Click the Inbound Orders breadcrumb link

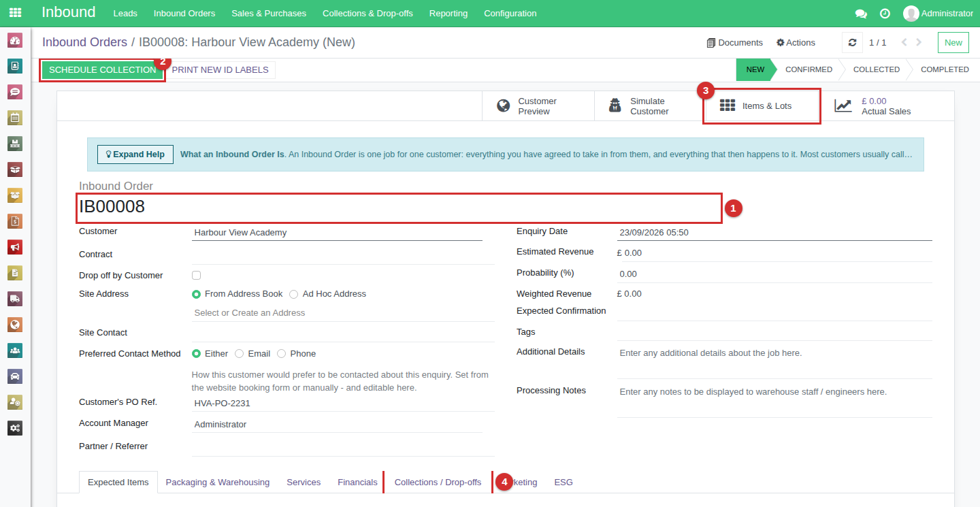85,42
